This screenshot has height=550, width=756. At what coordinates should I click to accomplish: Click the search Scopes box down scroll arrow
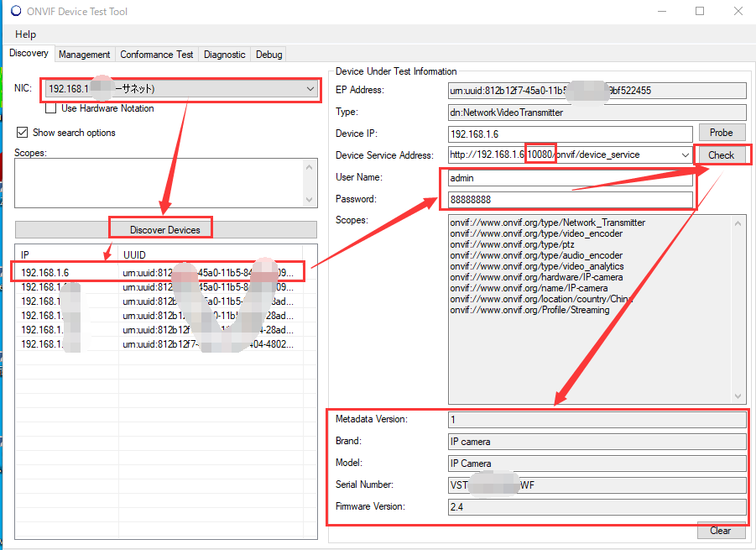(x=310, y=200)
